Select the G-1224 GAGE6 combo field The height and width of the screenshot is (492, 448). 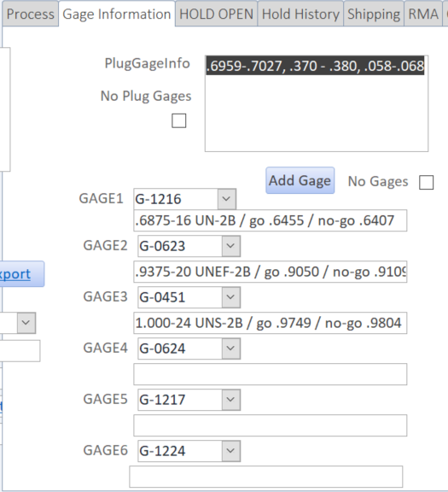coord(189,451)
